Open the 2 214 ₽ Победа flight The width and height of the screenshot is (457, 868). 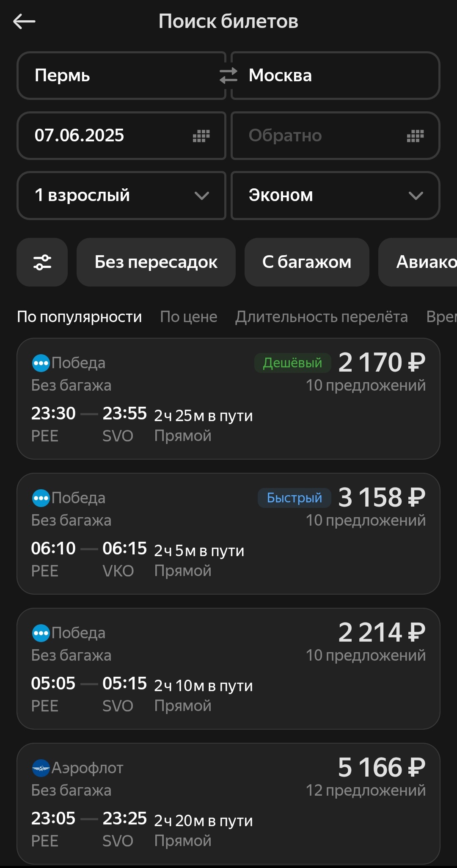(x=228, y=669)
